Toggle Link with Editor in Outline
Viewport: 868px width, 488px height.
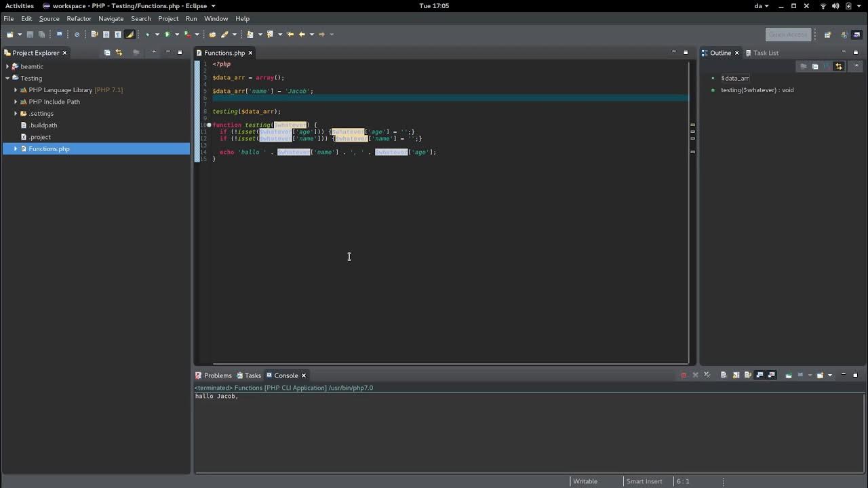coord(839,66)
